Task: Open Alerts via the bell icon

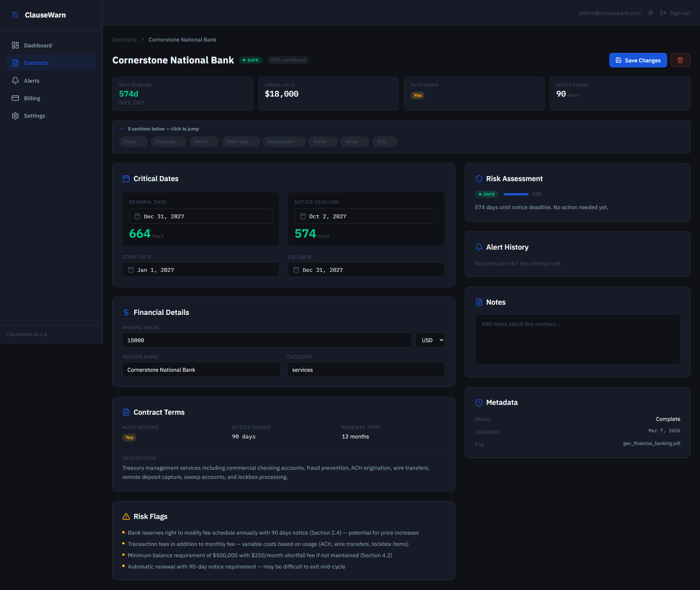Action: tap(15, 81)
